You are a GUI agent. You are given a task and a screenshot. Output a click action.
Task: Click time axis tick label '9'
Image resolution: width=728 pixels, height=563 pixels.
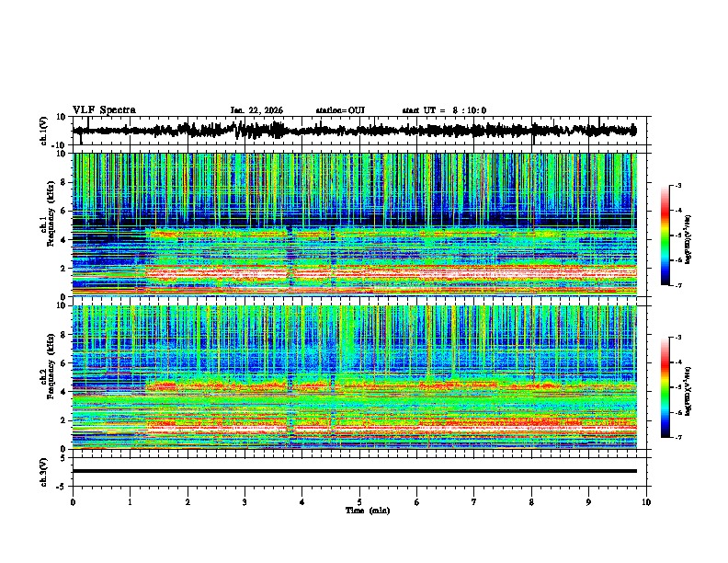[x=588, y=502]
